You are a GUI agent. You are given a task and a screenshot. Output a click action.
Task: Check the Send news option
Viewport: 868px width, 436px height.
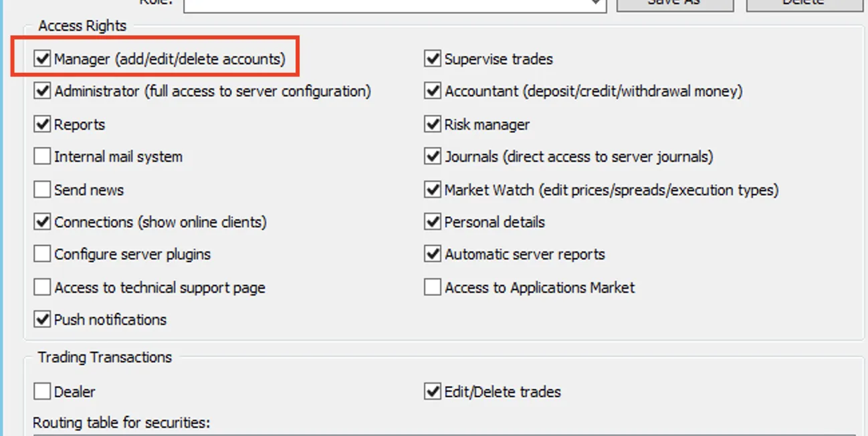pyautogui.click(x=43, y=190)
